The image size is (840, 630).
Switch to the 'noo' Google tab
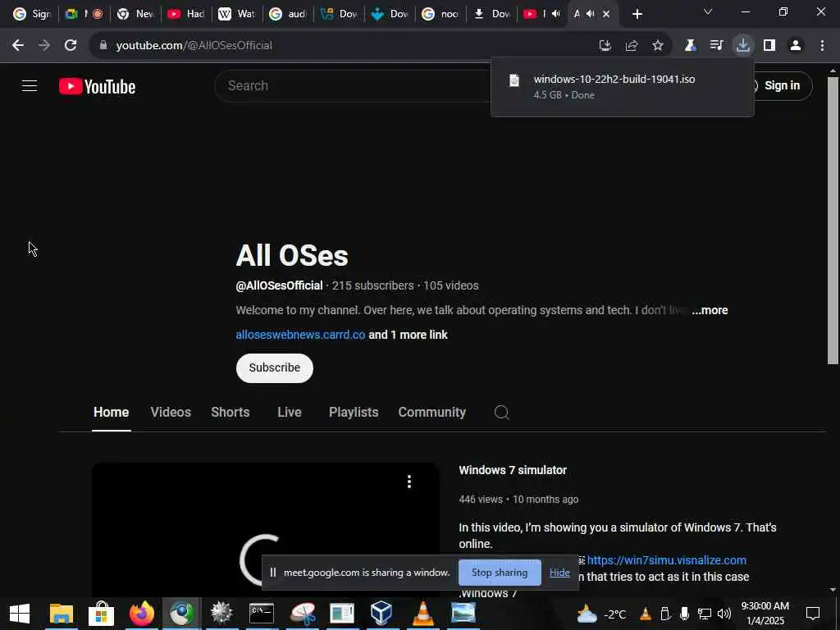(441, 14)
